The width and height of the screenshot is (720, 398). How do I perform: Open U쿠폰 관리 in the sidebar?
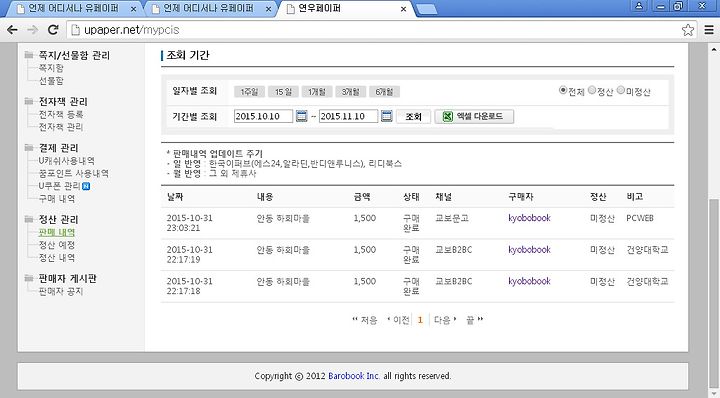click(60, 186)
